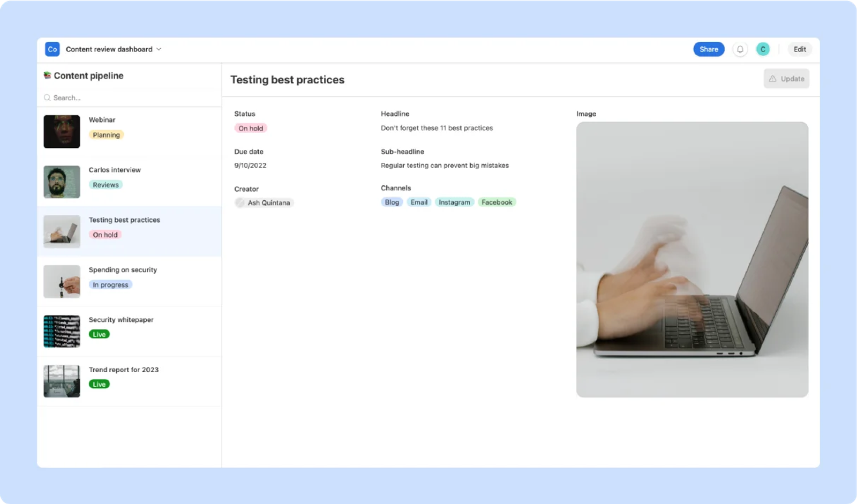This screenshot has height=504, width=857.
Task: Click the warning icon in Update button
Action: click(772, 79)
